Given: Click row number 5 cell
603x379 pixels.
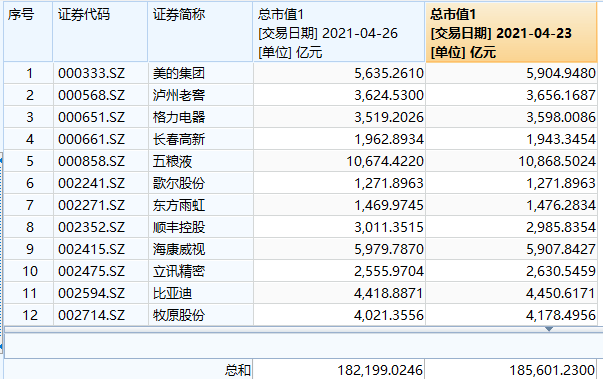Looking at the screenshot, I should [28, 161].
